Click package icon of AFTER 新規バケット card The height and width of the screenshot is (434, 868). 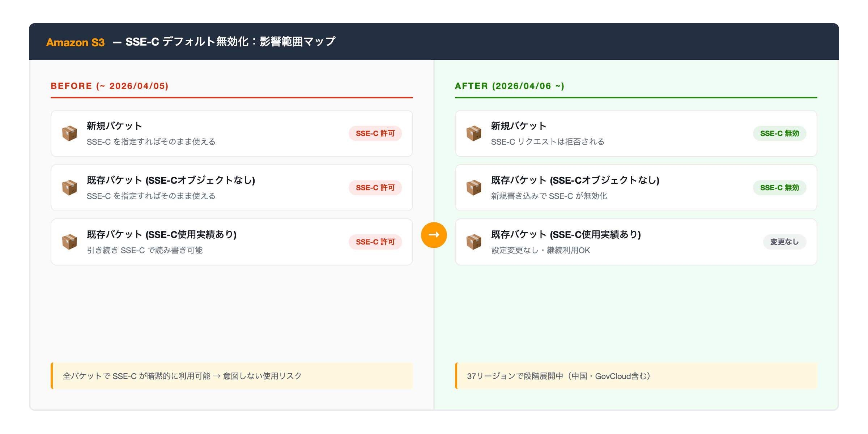coord(474,133)
